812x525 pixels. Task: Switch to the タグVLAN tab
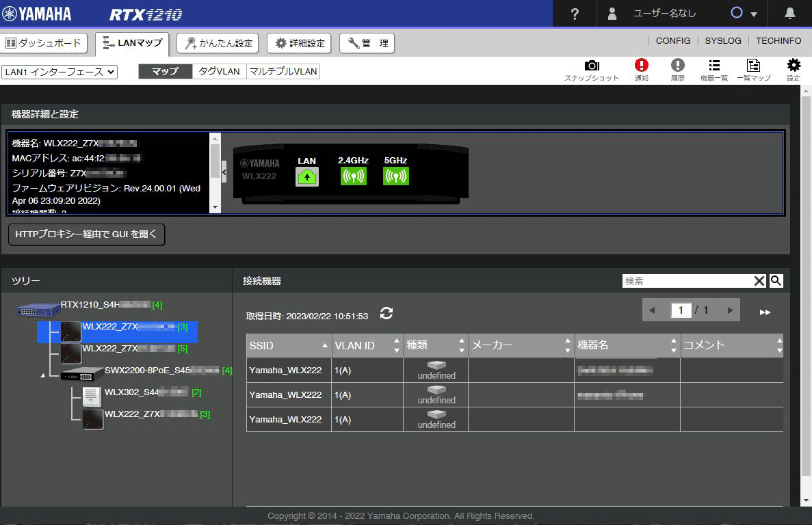[218, 71]
